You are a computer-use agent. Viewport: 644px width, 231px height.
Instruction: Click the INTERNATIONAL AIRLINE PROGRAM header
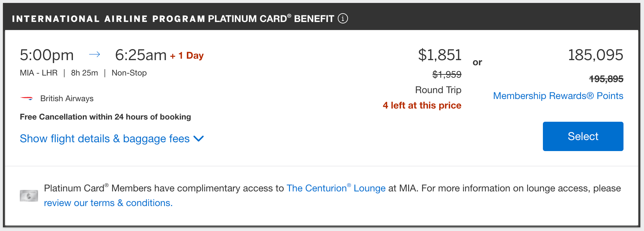[x=108, y=18]
